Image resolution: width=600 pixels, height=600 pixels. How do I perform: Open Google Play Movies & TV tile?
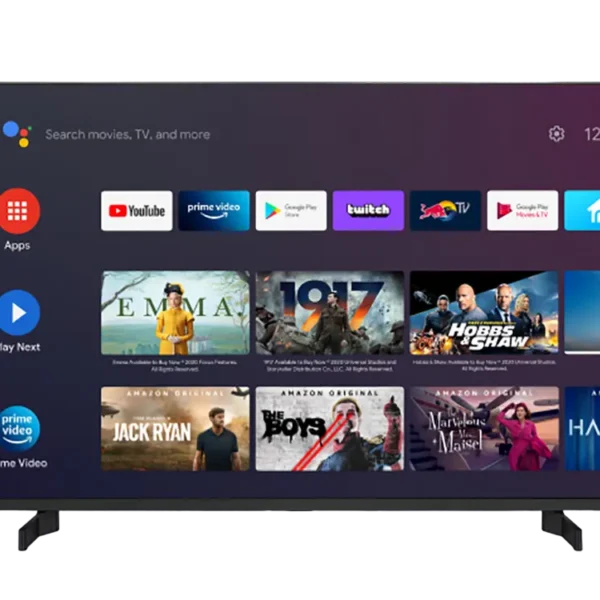pos(523,211)
